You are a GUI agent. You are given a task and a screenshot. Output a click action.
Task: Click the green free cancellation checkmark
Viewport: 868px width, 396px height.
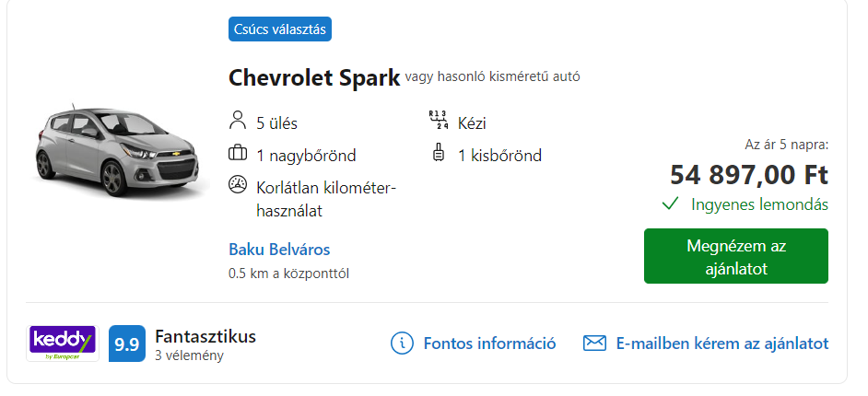point(670,204)
